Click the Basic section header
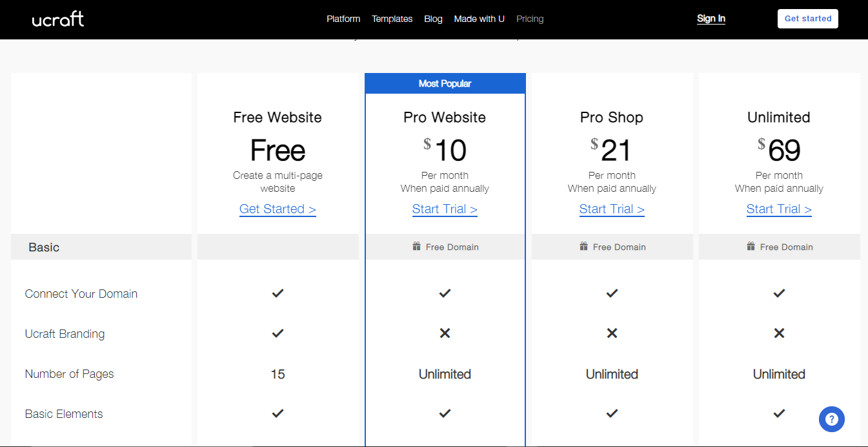 [101, 247]
